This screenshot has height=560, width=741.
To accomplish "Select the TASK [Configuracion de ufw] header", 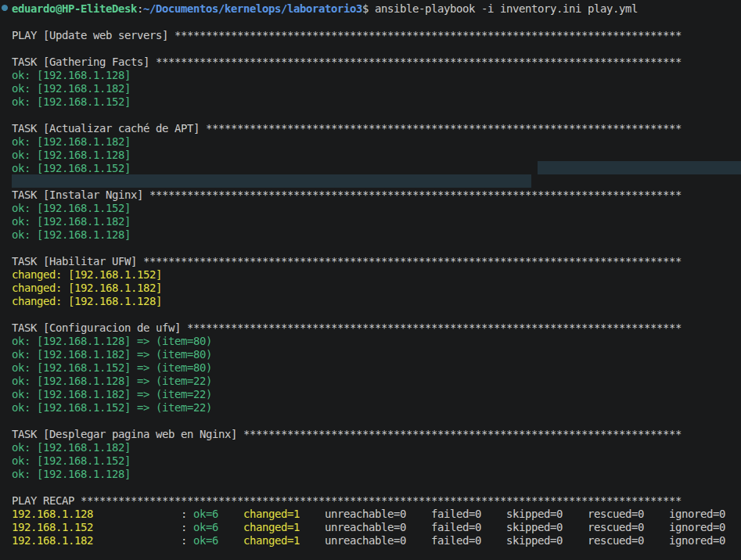I will coord(96,328).
